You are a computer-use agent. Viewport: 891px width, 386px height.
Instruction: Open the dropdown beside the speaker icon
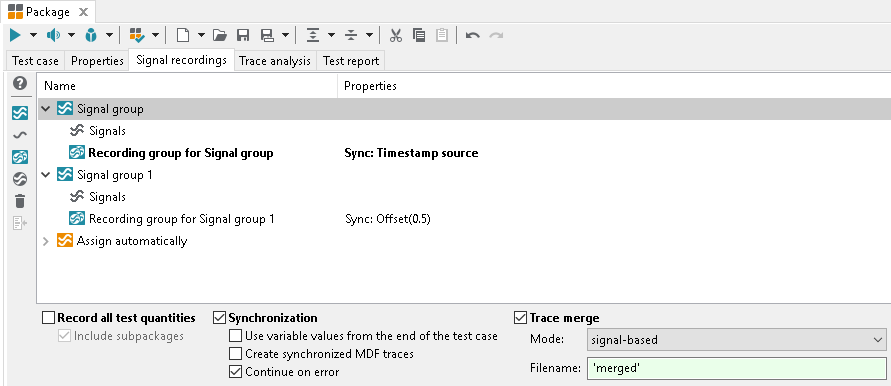point(71,36)
